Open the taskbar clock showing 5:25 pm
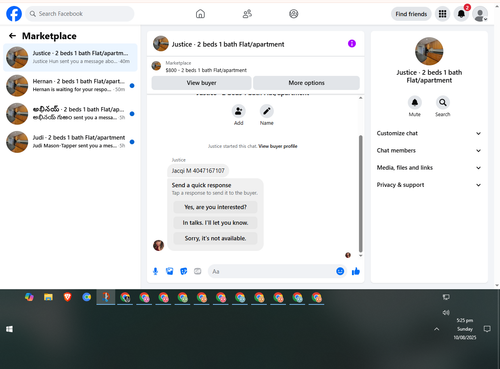The width and height of the screenshot is (500, 369). [x=465, y=329]
